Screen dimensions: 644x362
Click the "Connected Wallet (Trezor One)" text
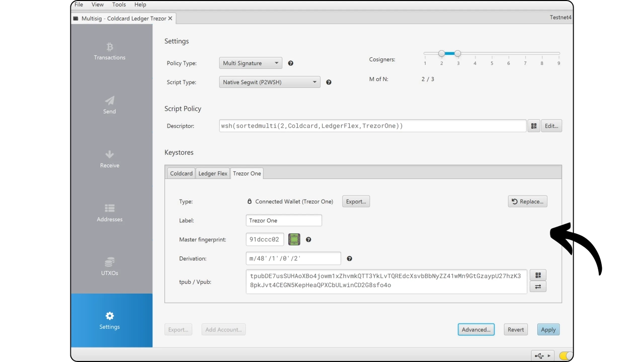pyautogui.click(x=294, y=202)
